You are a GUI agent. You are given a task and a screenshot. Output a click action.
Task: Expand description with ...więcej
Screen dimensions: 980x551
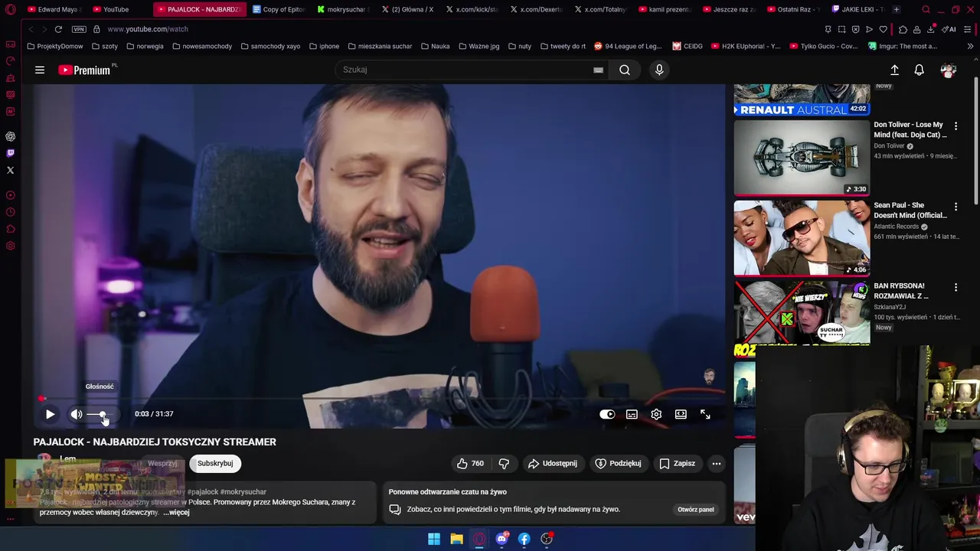tap(176, 512)
